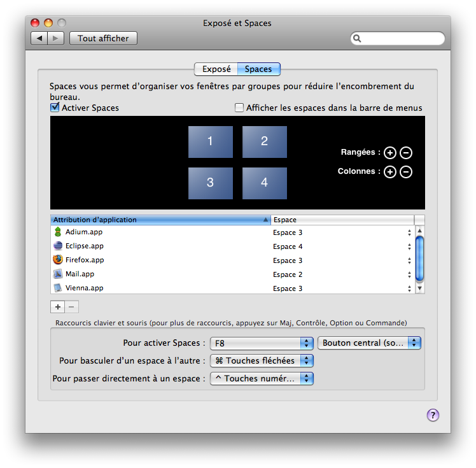476x468 pixels.
Task: Click the minus button below application list
Action: [x=72, y=307]
